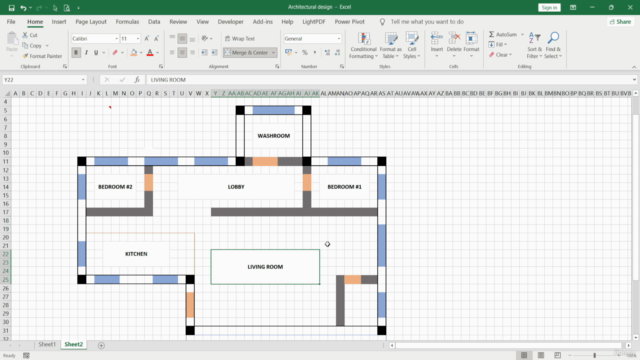Open Sort & Filter menu
Image resolution: width=640 pixels, height=360 pixels.
pos(534,45)
